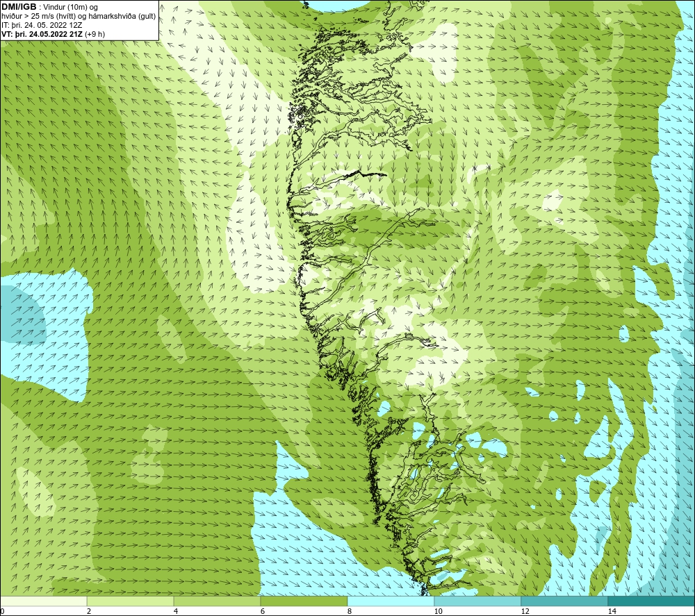Click the 0–2 m/s palest legend swatch
The image size is (695, 616).
43,601
